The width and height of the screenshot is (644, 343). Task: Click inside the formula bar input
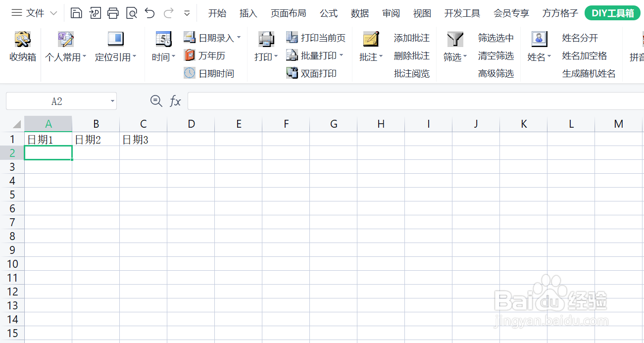tap(416, 101)
